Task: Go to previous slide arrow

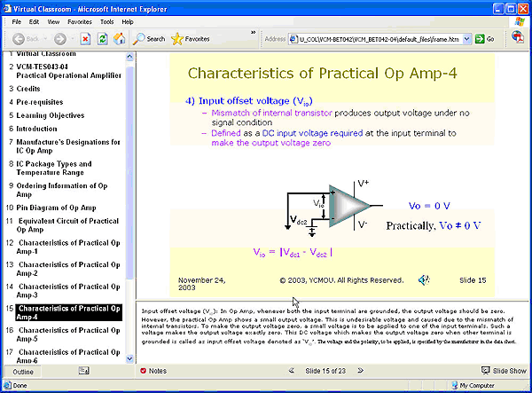Action: tap(292, 371)
